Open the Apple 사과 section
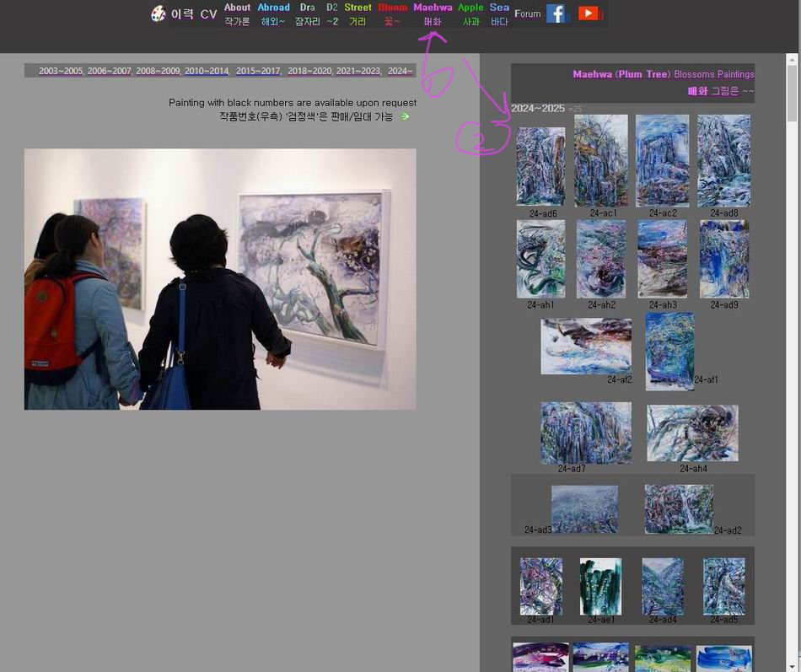 (470, 14)
